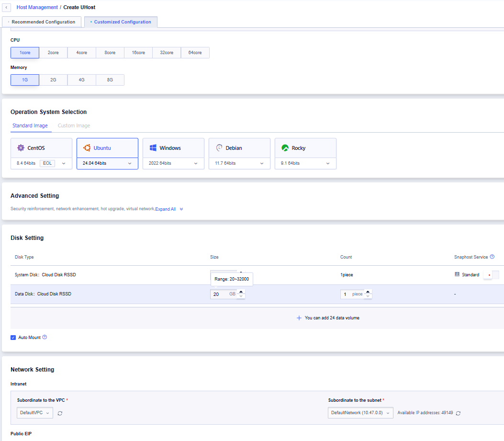Viewport: 504px width, 441px height.
Task: Show help for Snapshot Service
Action: click(492, 257)
